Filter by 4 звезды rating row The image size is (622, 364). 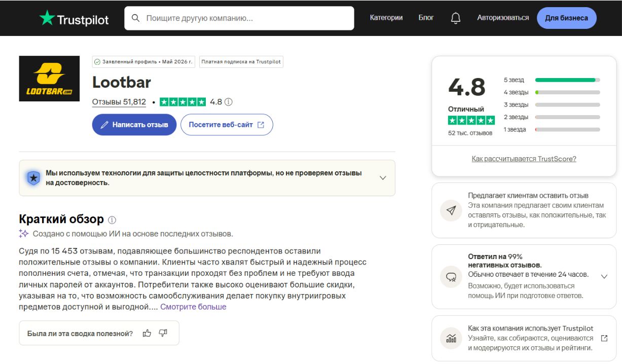pyautogui.click(x=552, y=92)
